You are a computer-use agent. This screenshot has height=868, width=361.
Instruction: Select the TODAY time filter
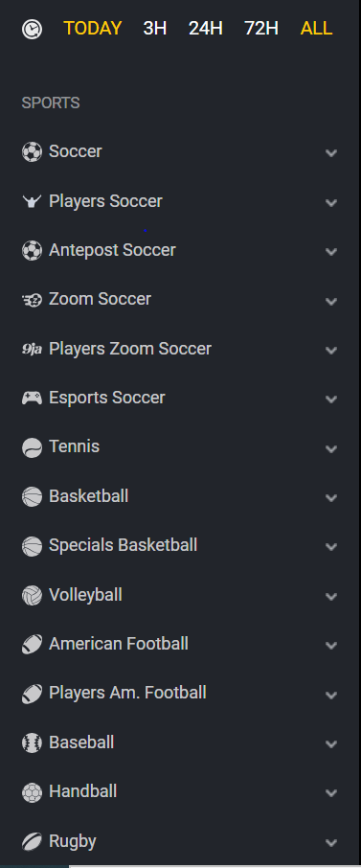[x=93, y=28]
